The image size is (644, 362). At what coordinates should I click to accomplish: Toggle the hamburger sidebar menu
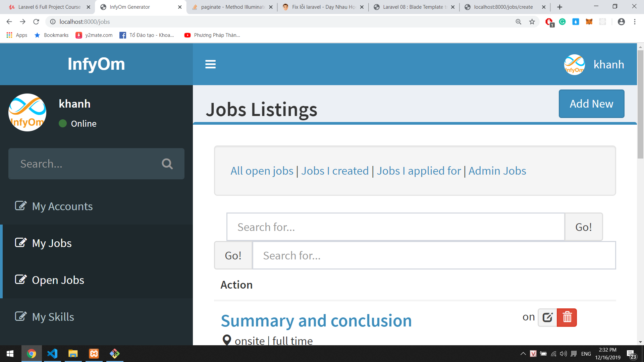(210, 64)
